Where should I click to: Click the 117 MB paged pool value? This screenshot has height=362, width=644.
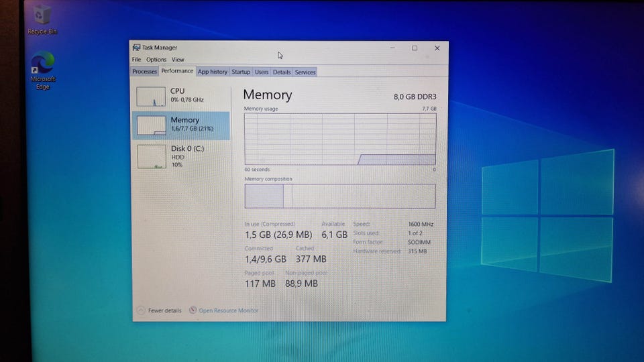pos(260,284)
